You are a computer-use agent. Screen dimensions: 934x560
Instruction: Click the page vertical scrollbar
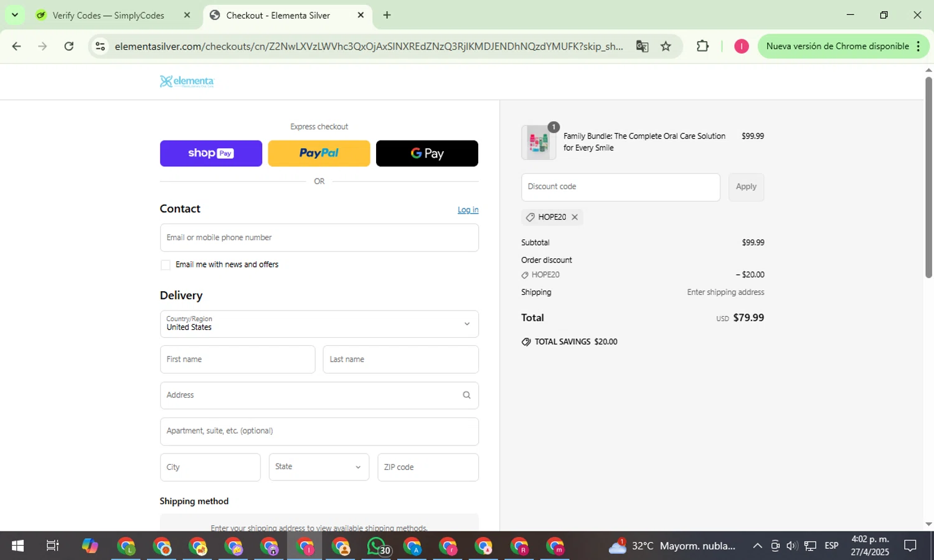tap(928, 177)
